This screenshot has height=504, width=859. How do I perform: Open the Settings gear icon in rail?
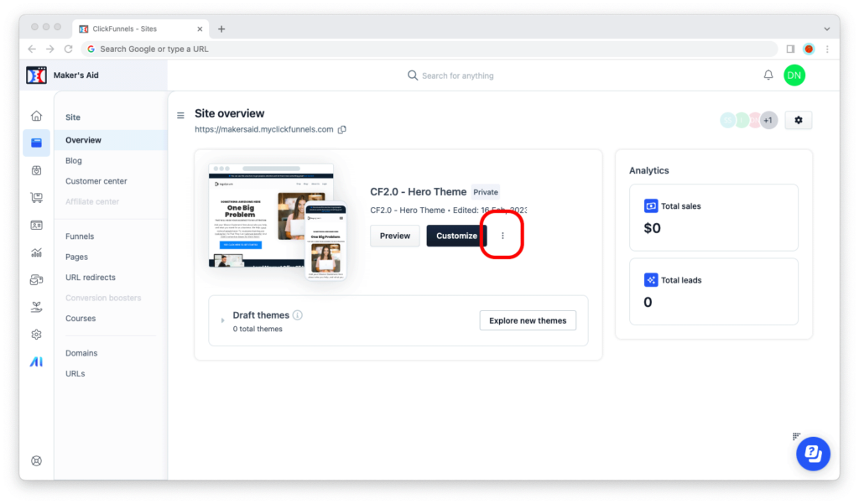[x=37, y=334]
